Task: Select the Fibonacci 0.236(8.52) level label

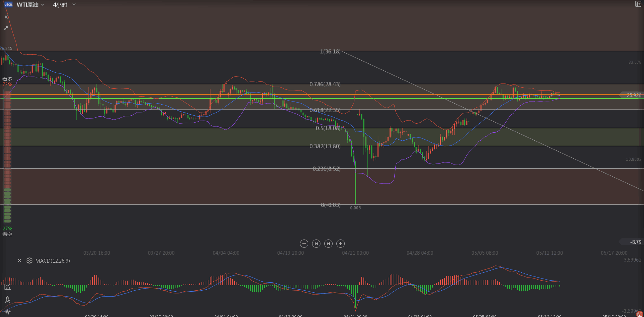Action: coord(326,169)
